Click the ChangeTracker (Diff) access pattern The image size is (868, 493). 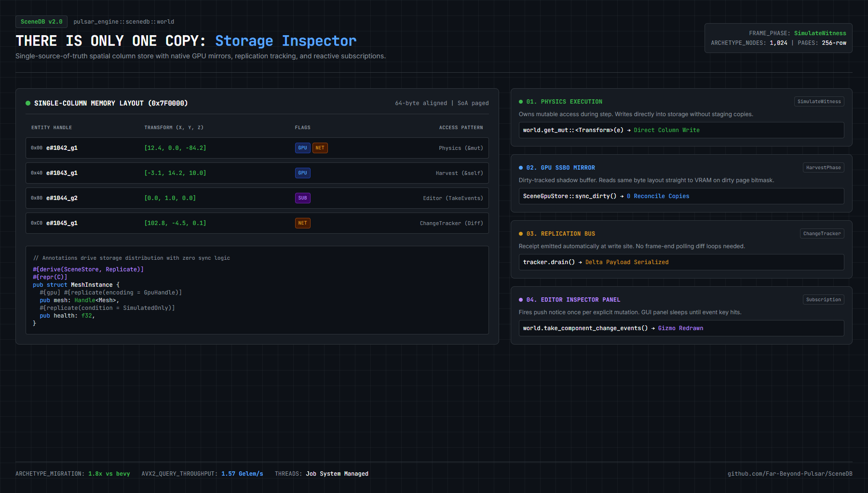pos(451,223)
